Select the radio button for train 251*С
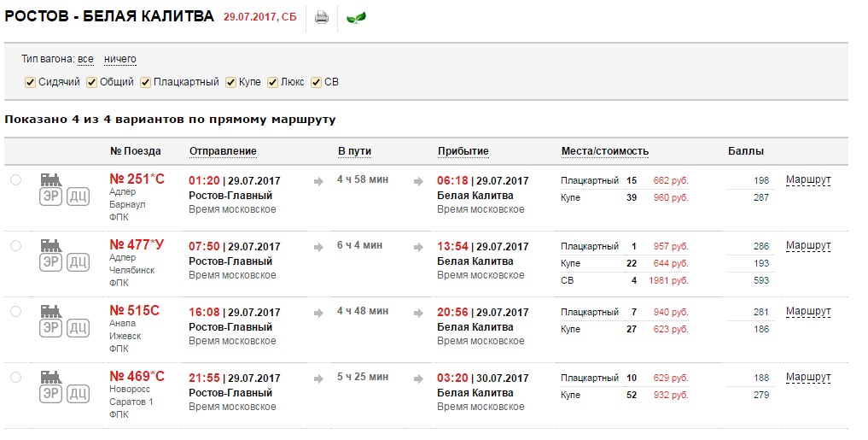The width and height of the screenshot is (868, 440). [x=15, y=179]
